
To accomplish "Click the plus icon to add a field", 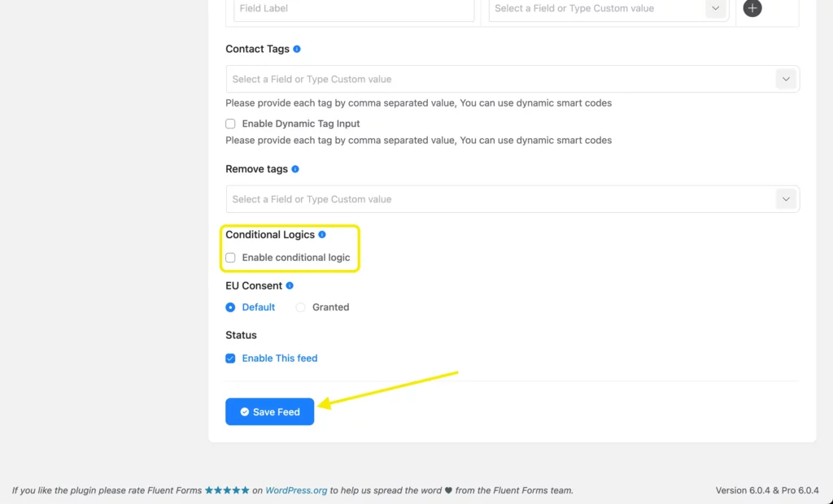I will tap(752, 9).
